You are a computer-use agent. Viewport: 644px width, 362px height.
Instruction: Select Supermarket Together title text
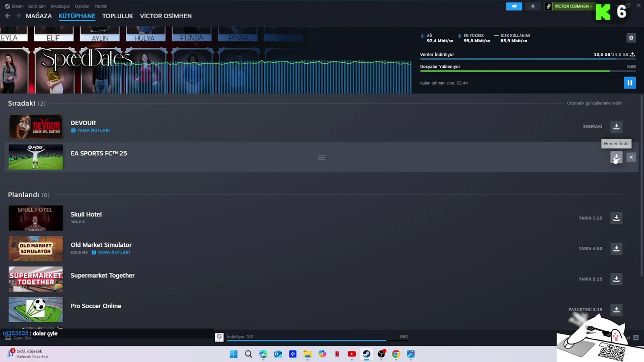coord(103,276)
